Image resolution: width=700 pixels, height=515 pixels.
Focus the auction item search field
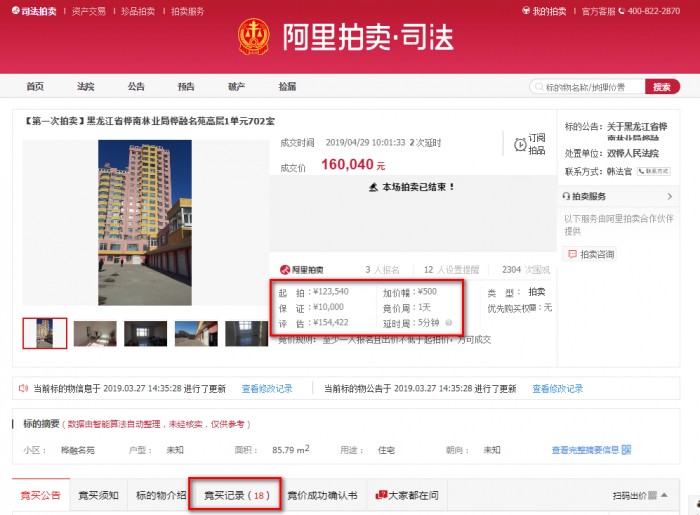(x=587, y=87)
